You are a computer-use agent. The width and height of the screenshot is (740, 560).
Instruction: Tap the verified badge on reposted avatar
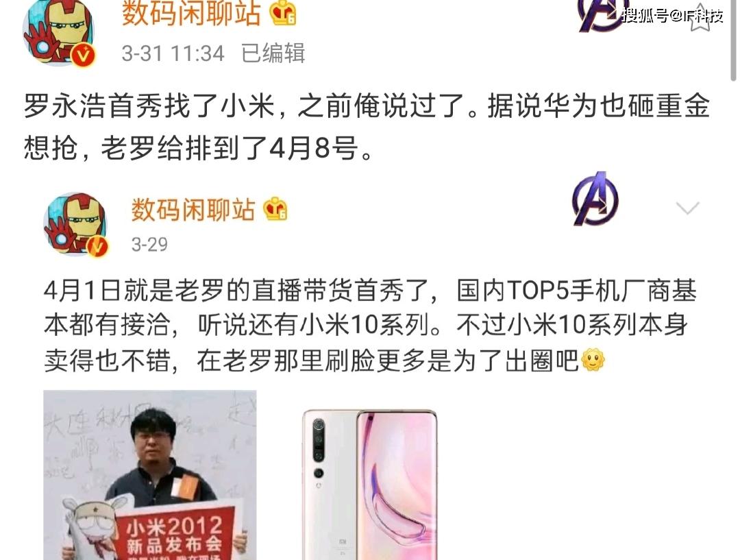click(x=97, y=247)
